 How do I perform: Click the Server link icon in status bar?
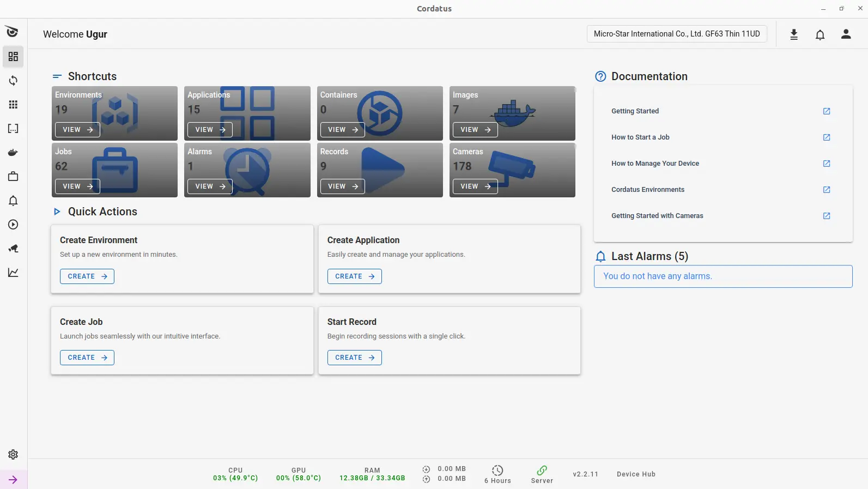click(542, 470)
